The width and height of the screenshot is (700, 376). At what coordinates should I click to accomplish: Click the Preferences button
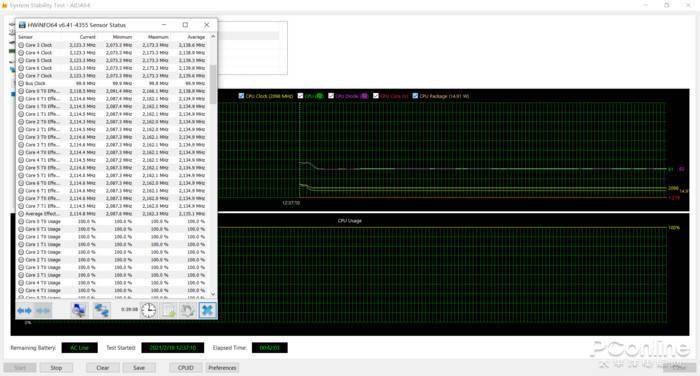222,368
